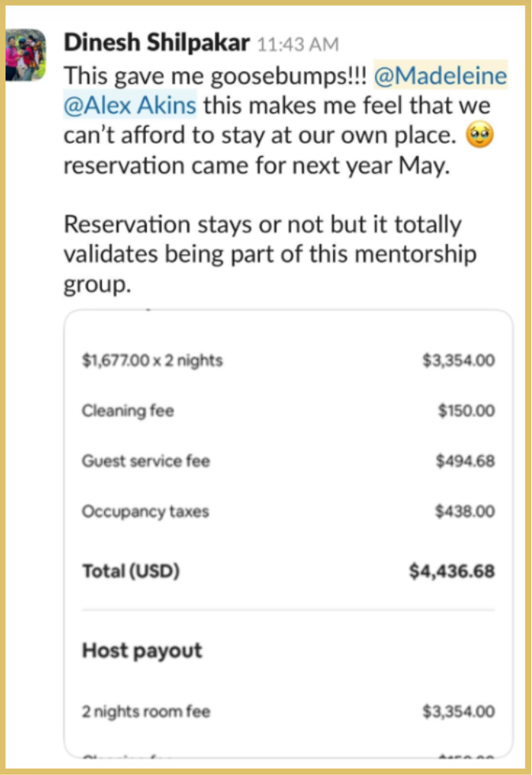Click the teary-eyed emoji in the message
532x775 pixels.
click(481, 137)
